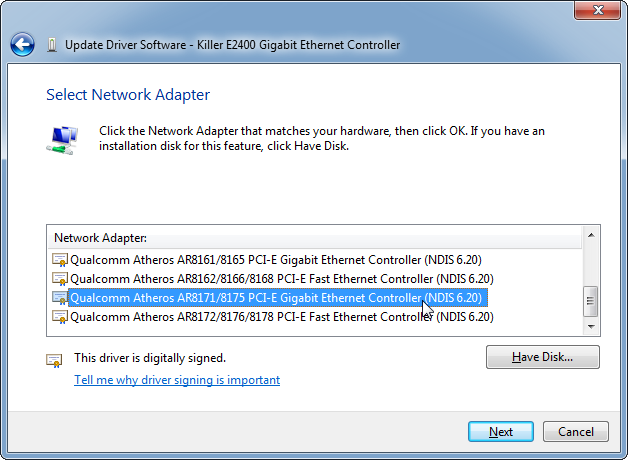This screenshot has height=460, width=628.
Task: Click Next to install selected driver
Action: (501, 432)
